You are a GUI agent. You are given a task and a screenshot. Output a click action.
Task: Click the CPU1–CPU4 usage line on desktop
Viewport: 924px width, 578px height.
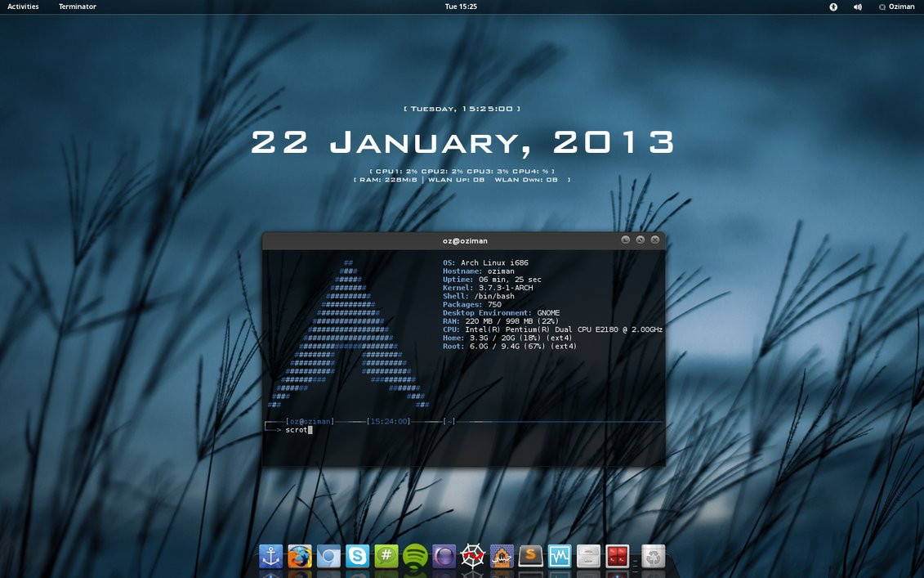[462, 172]
